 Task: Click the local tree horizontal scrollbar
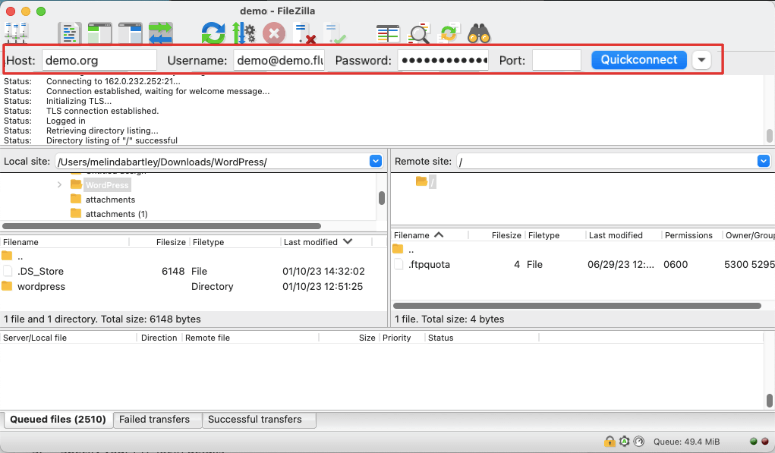point(160,226)
